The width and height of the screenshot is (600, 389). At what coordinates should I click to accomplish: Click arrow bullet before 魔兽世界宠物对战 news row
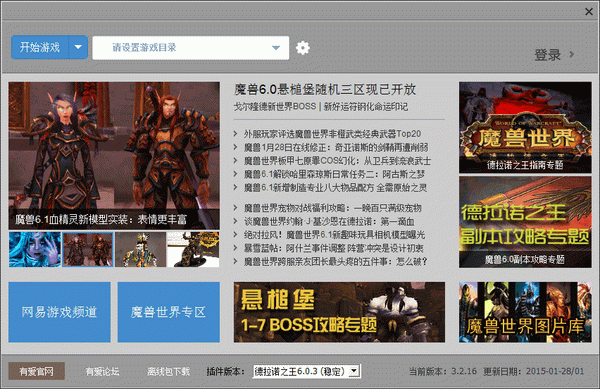(236, 208)
